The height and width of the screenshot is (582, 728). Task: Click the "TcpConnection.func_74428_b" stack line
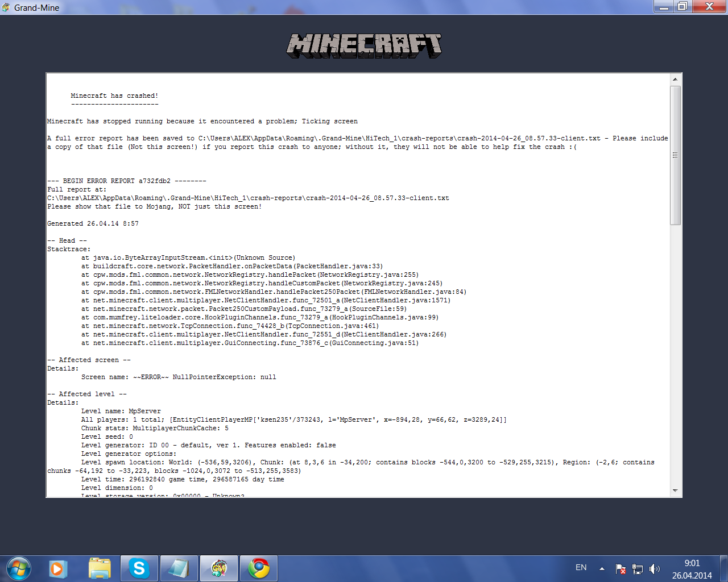230,326
